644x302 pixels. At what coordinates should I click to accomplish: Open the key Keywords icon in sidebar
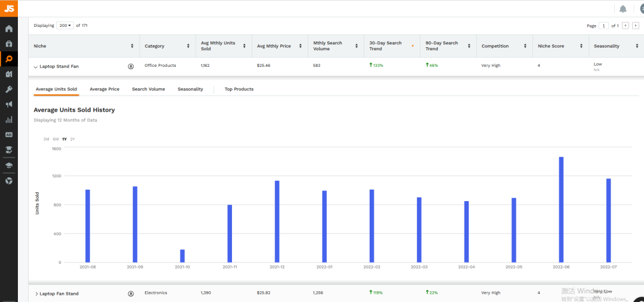[x=8, y=89]
